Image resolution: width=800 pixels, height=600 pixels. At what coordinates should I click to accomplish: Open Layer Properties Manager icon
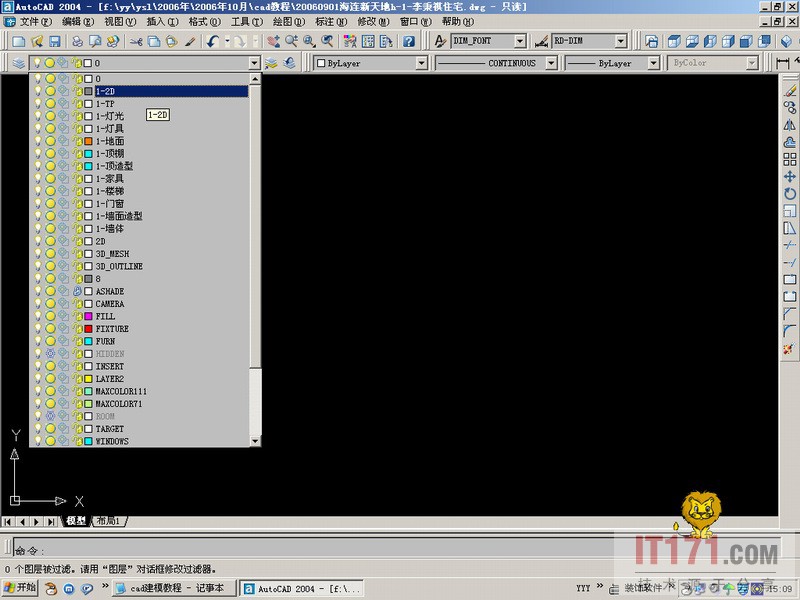[19, 63]
